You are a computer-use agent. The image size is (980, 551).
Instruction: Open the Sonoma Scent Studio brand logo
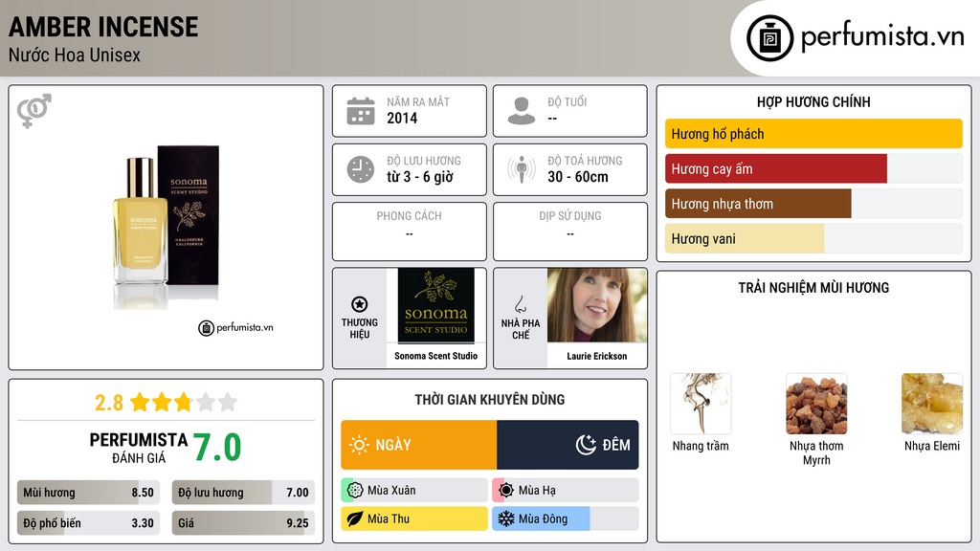(435, 305)
